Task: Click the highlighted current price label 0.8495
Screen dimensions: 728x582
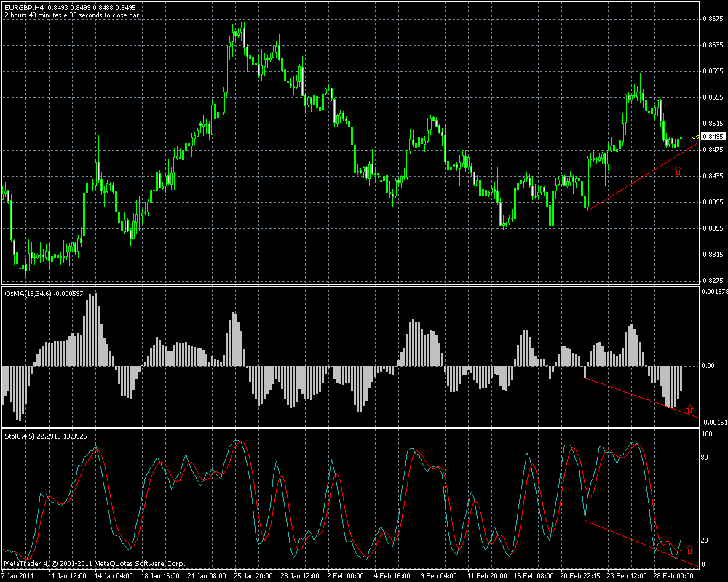Action: tap(713, 137)
